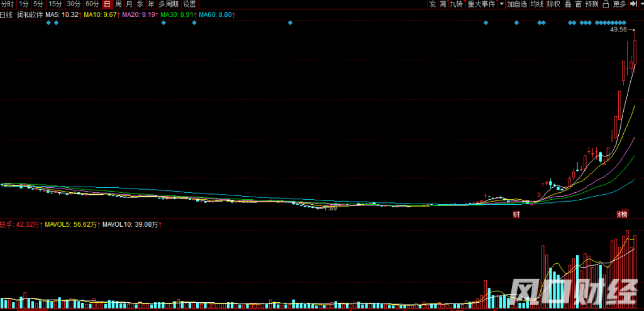Viewport: 644px width, 311px height.
Task: Select the 1分 one-minute period tab
Action: click(x=23, y=4)
